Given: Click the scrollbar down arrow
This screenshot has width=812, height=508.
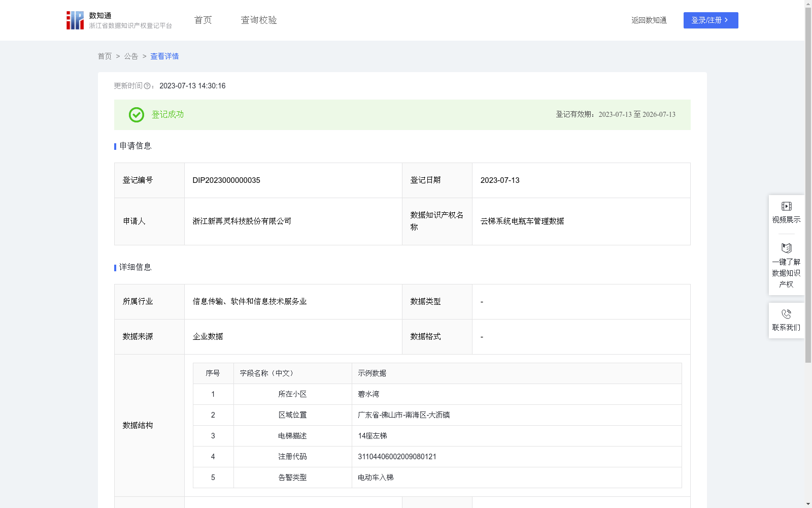Looking at the screenshot, I should click(808, 504).
